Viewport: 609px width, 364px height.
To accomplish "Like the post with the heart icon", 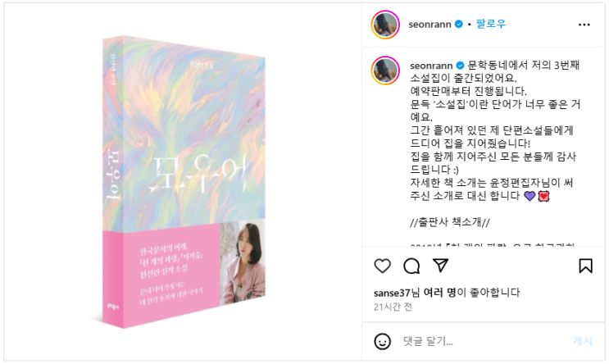I will [x=382, y=266].
